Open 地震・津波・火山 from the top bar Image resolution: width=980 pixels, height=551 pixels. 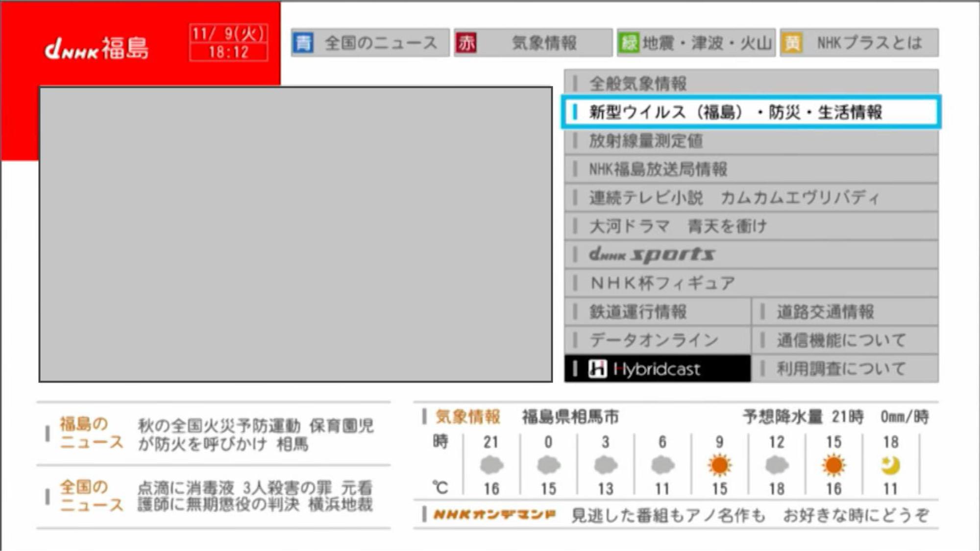coord(706,43)
